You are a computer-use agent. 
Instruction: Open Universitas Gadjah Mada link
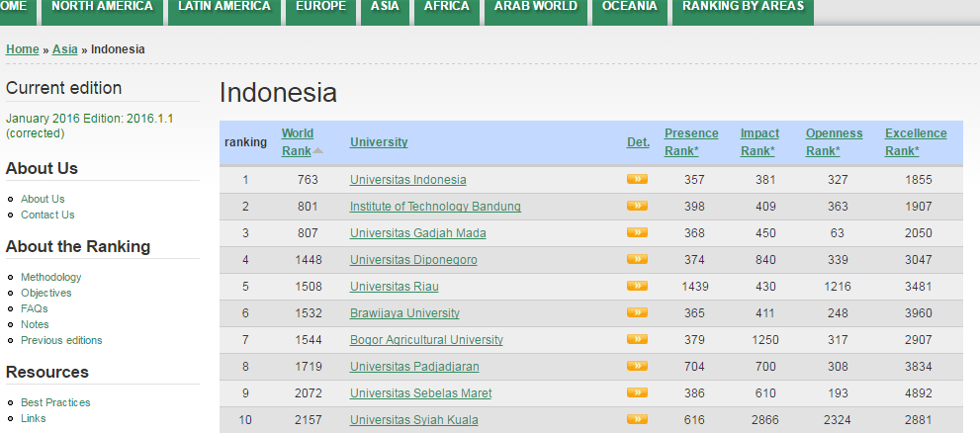pos(418,233)
